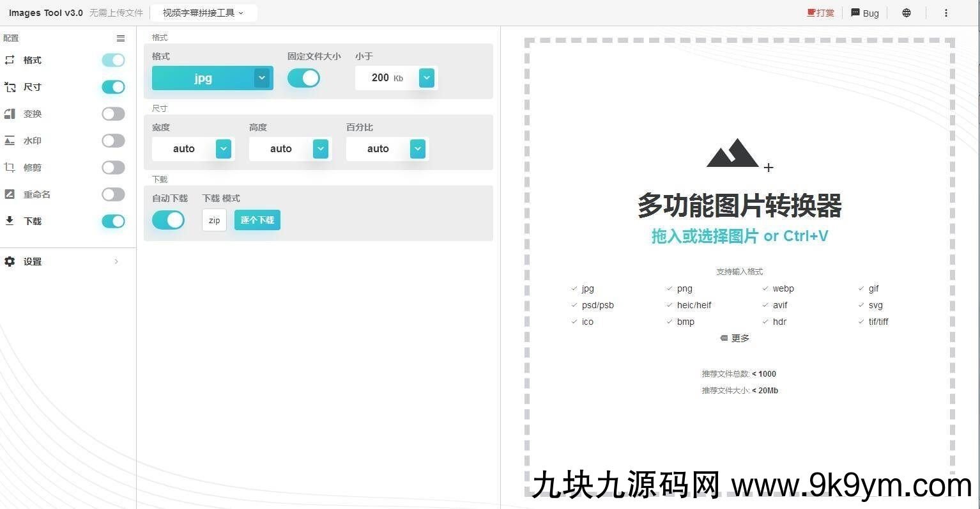Viewport: 980px width, 509px height.
Task: Disable the 自动下载 auto download switch
Action: [x=168, y=220]
